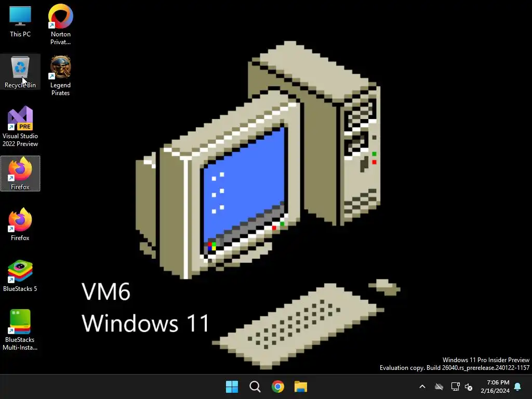This screenshot has height=399, width=532.
Task: Open File Explorer from the taskbar
Action: pos(301,387)
